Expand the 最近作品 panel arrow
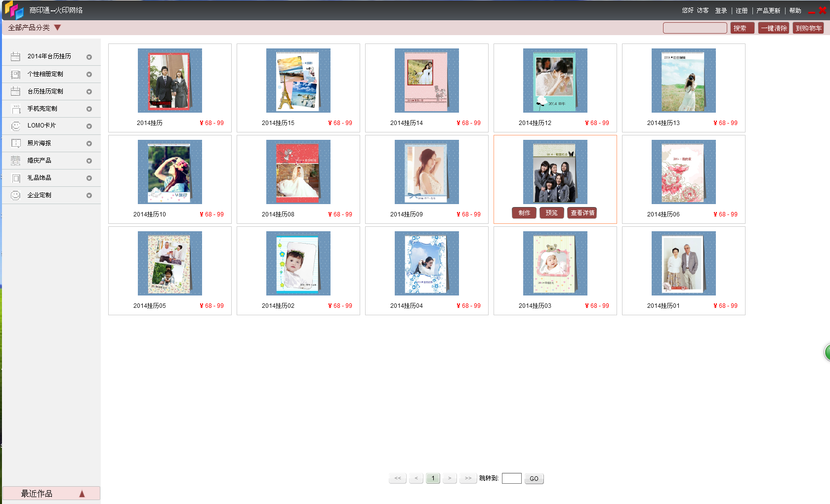This screenshot has height=504, width=830. [82, 494]
